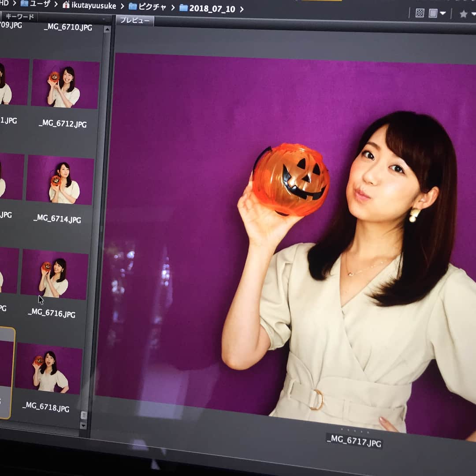
Task: Expand chevron after 2018_07_10 in path bar
Action: (242, 9)
